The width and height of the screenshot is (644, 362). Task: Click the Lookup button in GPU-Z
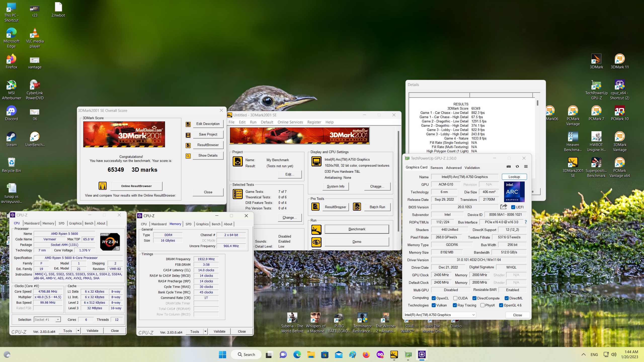tap(514, 177)
